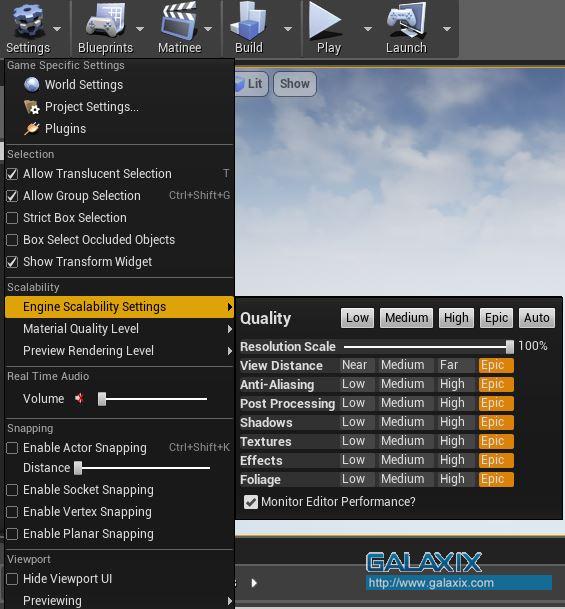This screenshot has width=565, height=609.
Task: Click the Build icon
Action: coord(249,21)
